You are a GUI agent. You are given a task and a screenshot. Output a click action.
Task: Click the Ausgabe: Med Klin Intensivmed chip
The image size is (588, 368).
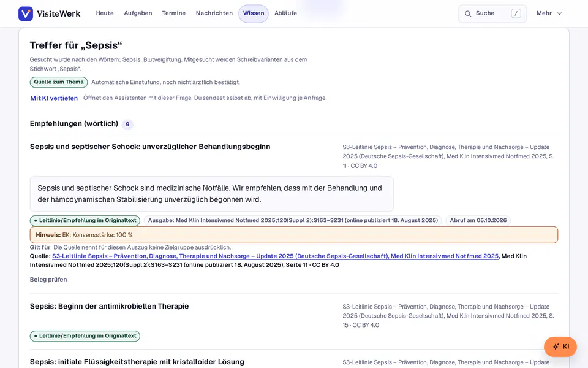click(293, 220)
